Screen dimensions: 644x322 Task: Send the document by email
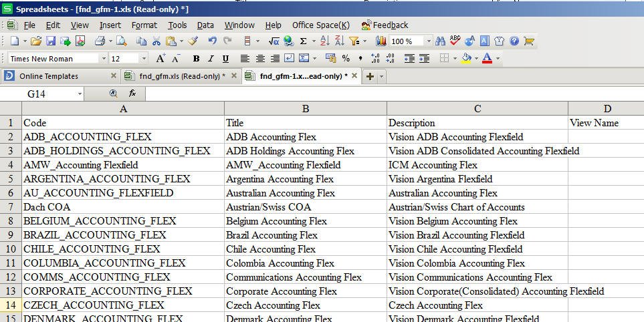point(66,41)
